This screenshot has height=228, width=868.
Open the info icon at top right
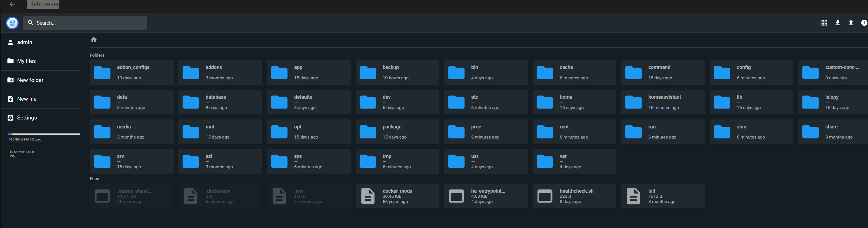tap(864, 23)
